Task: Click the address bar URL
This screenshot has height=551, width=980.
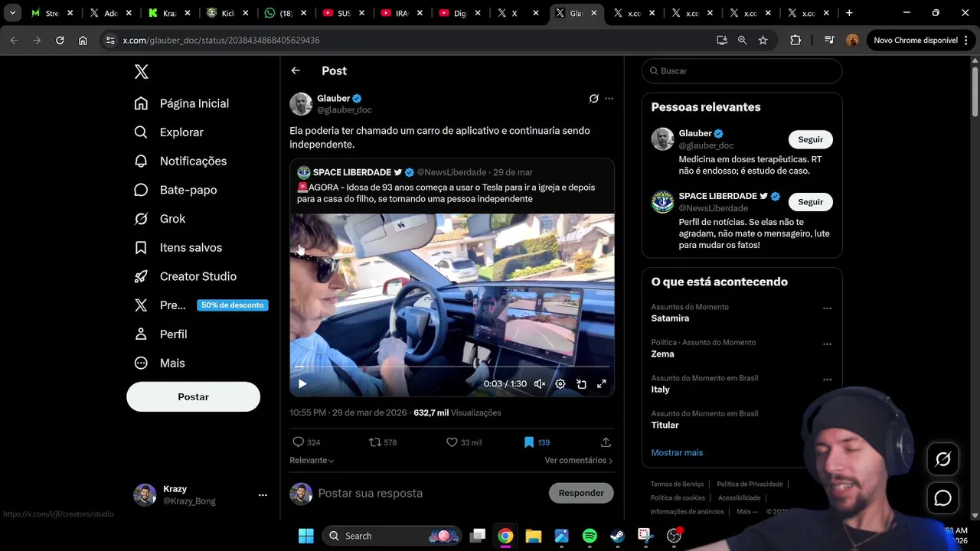Action: pyautogui.click(x=221, y=41)
